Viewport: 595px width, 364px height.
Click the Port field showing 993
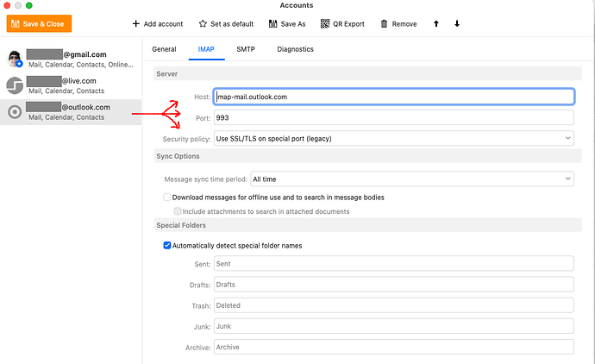coord(394,117)
